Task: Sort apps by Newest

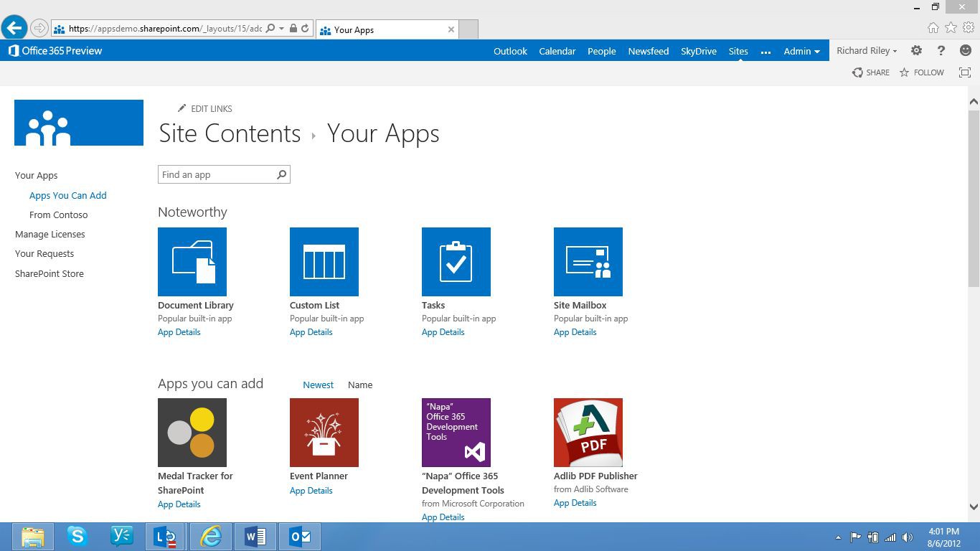Action: [x=318, y=385]
